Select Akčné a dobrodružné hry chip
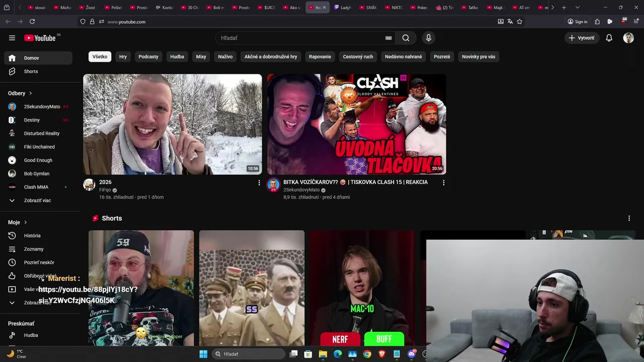This screenshot has width=644, height=362. [271, 57]
